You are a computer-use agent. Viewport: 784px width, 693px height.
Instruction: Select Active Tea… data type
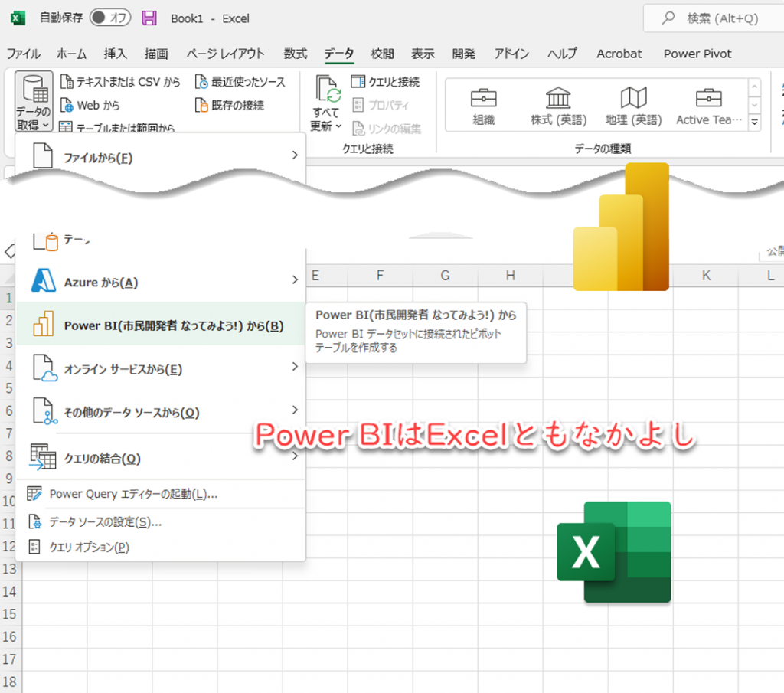coord(708,106)
